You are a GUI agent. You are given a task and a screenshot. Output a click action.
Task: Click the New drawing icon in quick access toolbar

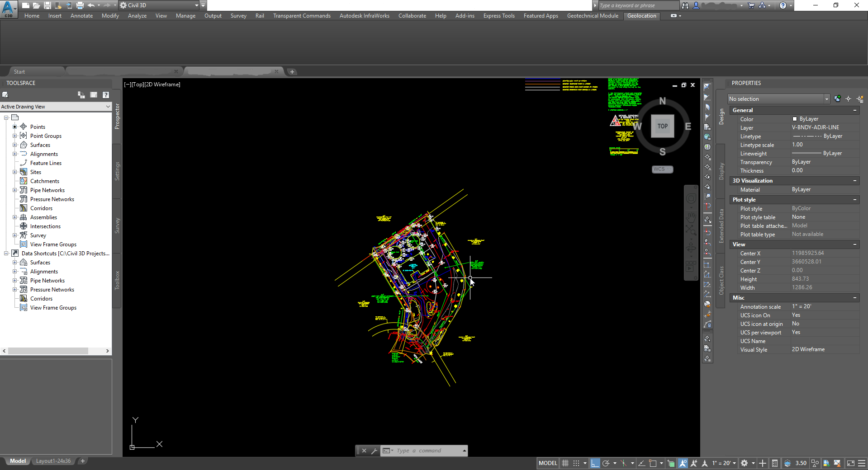point(26,5)
